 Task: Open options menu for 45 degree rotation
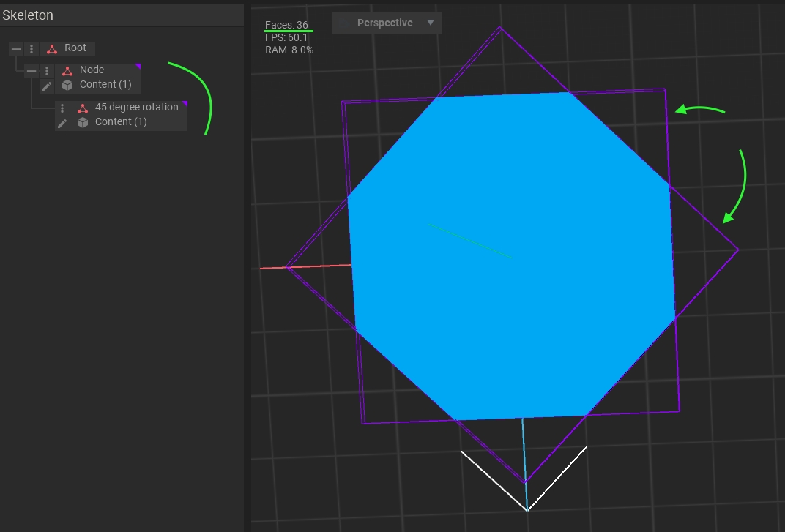click(x=62, y=108)
